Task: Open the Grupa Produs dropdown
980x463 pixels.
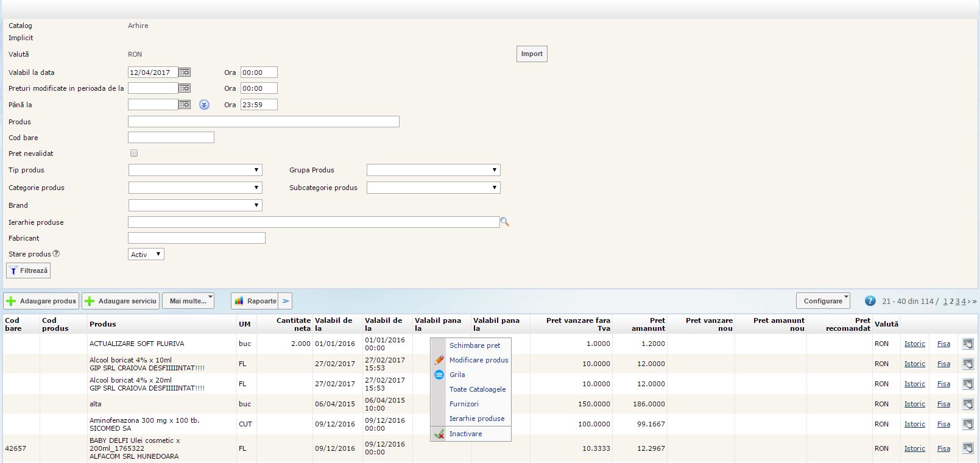Action: (433, 170)
